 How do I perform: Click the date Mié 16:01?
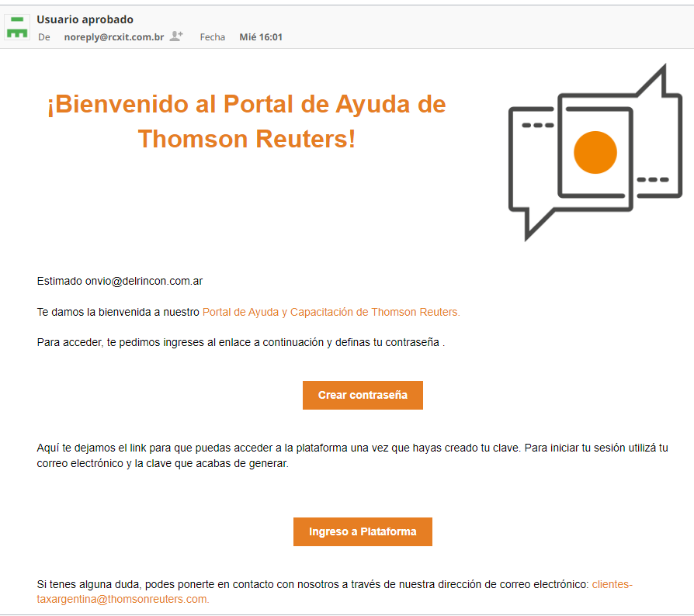click(261, 37)
